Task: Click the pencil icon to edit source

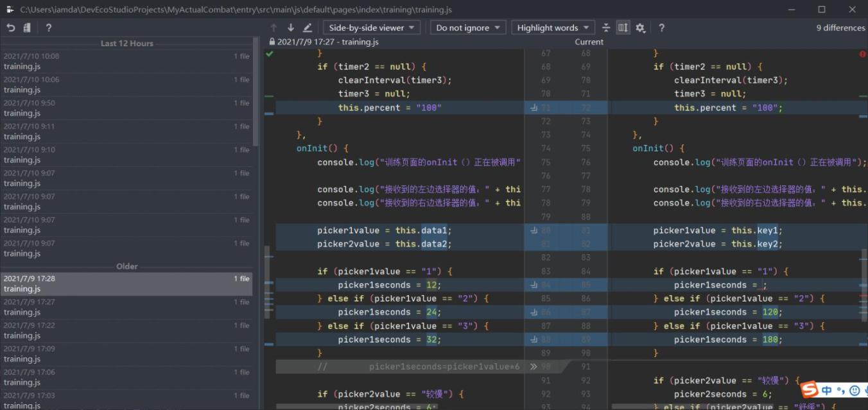Action: coord(308,28)
